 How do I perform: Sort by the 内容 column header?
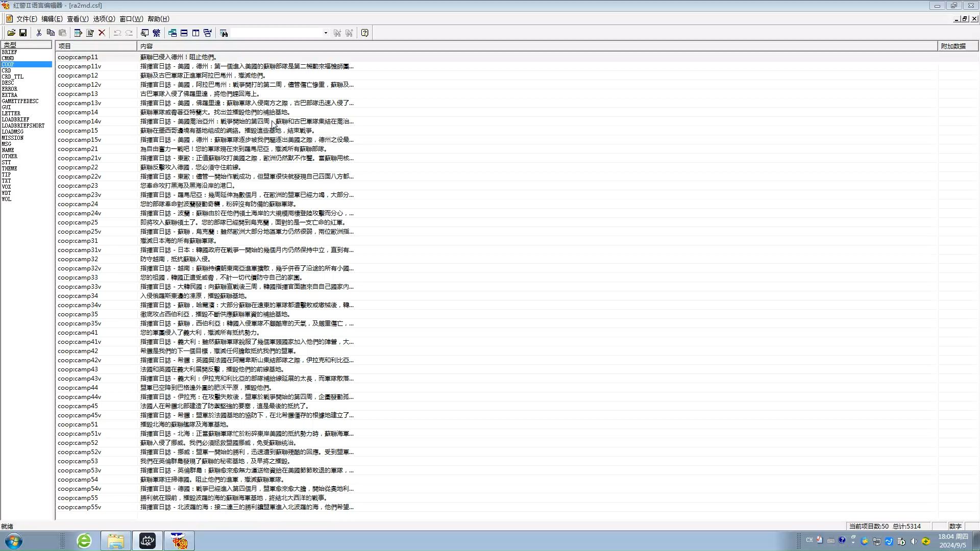click(537, 46)
